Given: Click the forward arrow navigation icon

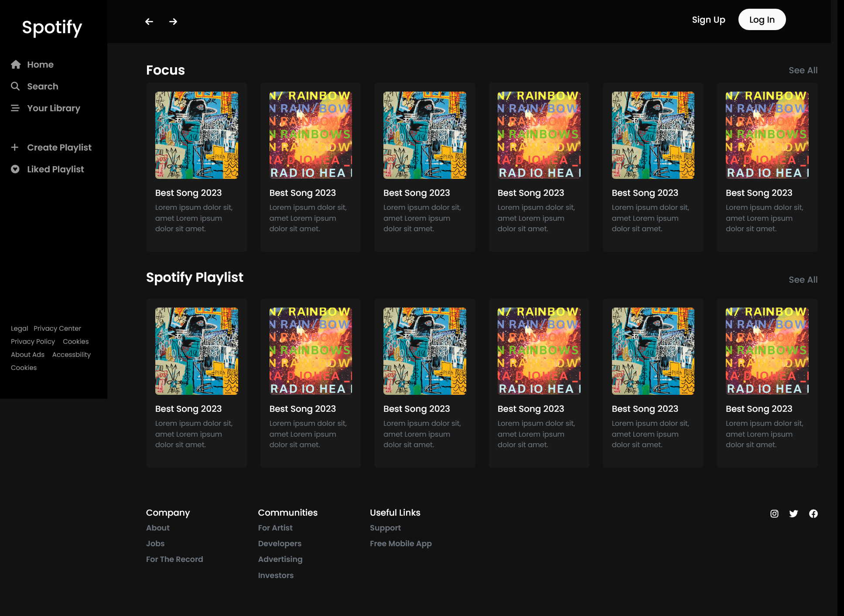Looking at the screenshot, I should pos(173,21).
